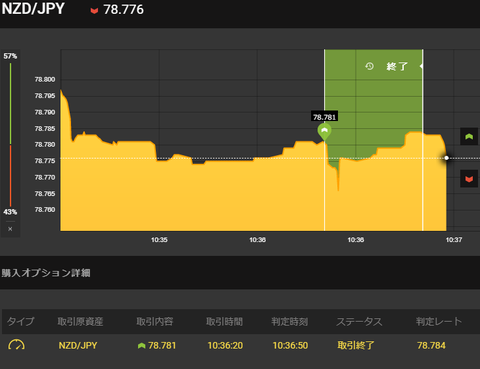Image resolution: width=480 pixels, height=369 pixels.
Task: Click the 取引時間 column header
Action: [224, 321]
